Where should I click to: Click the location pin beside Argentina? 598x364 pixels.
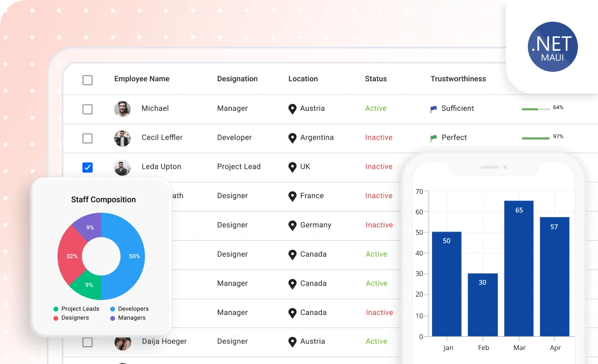point(292,138)
